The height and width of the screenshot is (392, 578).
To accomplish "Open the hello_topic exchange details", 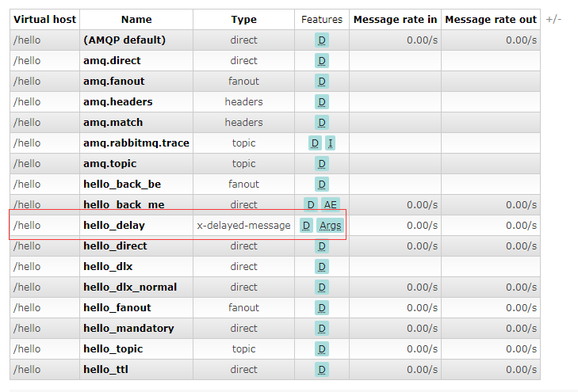I will tap(114, 349).
